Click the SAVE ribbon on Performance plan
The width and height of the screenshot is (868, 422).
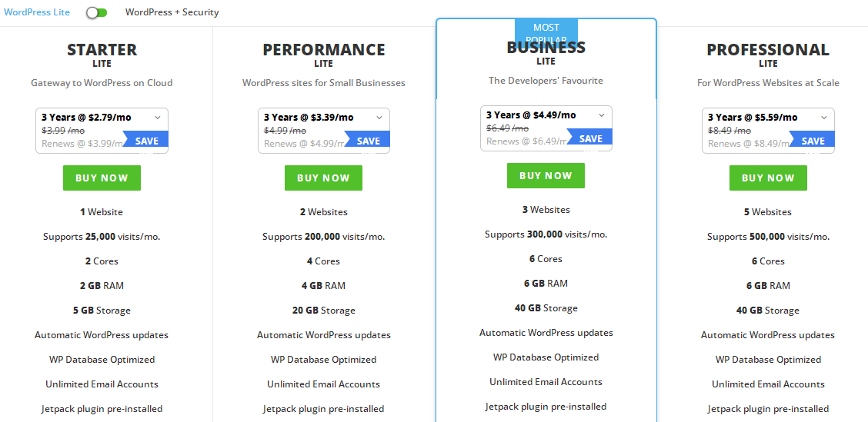(x=369, y=141)
